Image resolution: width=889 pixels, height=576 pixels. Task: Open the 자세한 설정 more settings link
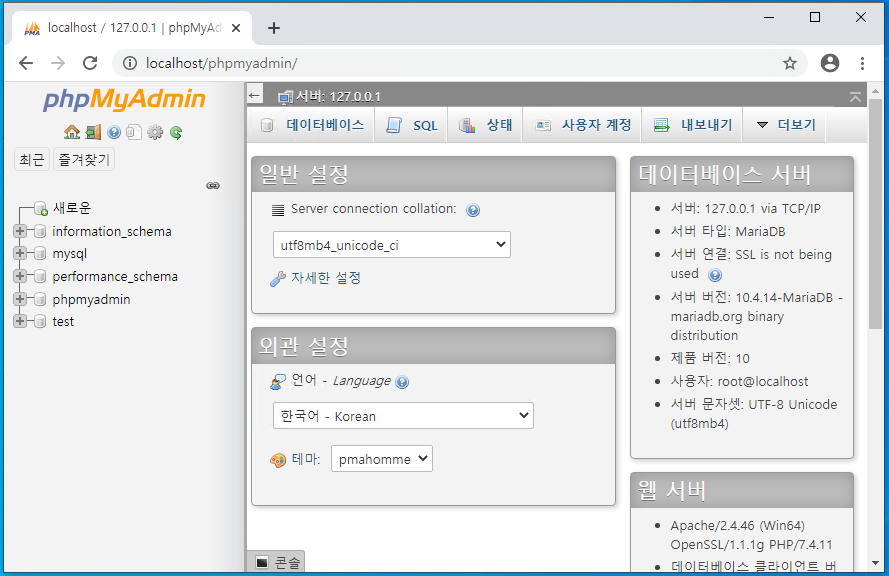pos(326,278)
